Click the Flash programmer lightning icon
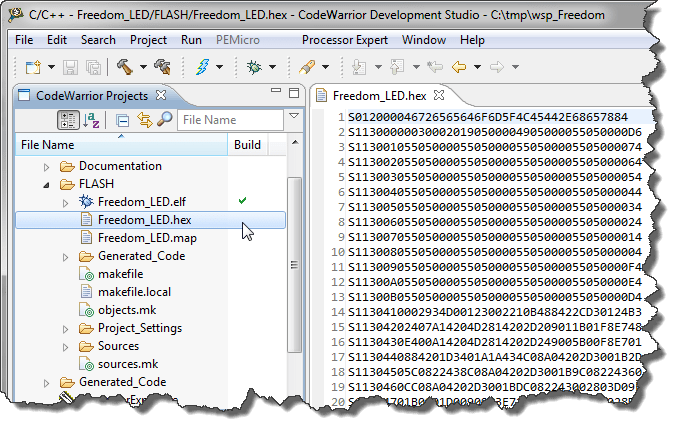Image resolution: width=684 pixels, height=435 pixels. point(202,67)
